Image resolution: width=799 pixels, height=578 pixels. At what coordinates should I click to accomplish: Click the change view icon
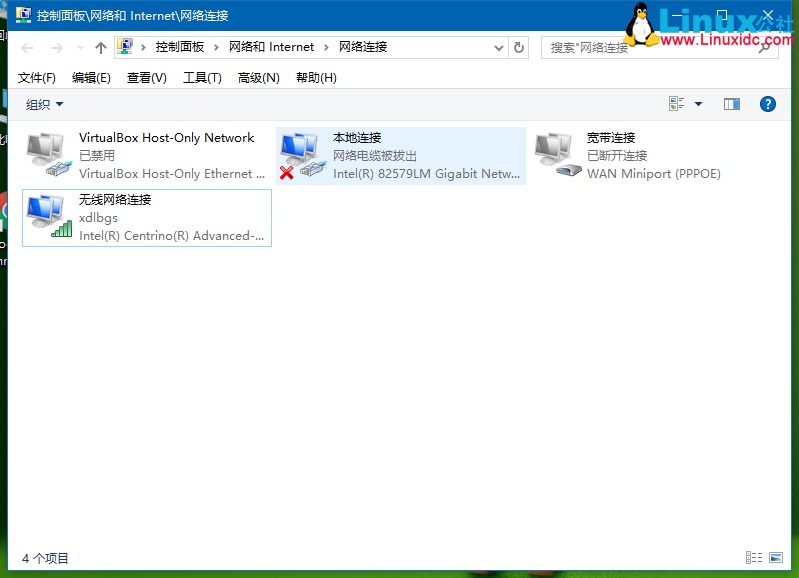point(677,104)
